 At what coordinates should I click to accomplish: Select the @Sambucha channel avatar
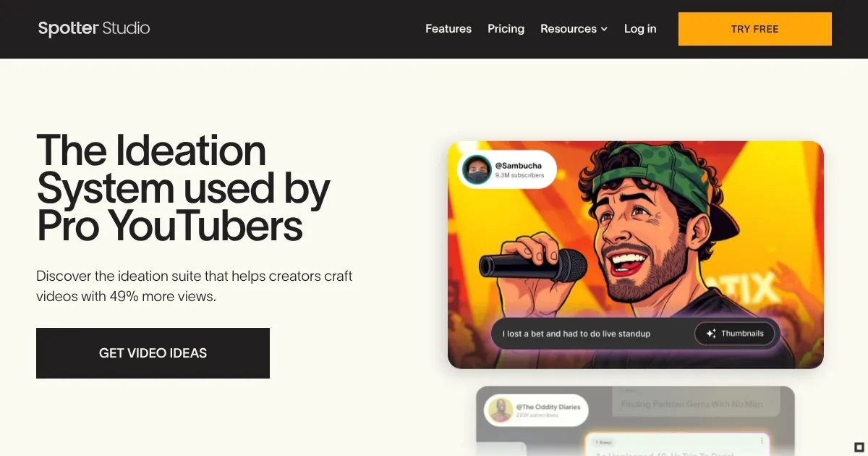pyautogui.click(x=477, y=170)
